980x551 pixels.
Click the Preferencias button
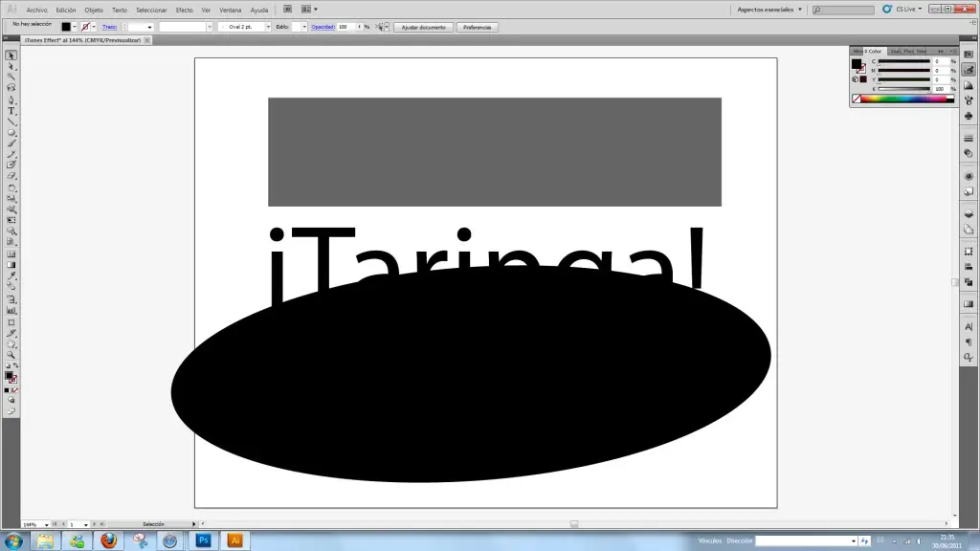pos(477,28)
